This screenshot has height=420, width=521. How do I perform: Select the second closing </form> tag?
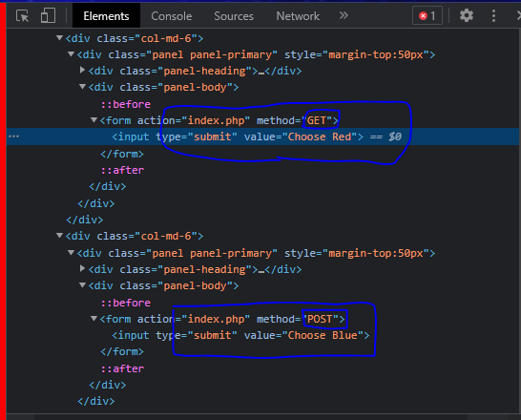[122, 351]
